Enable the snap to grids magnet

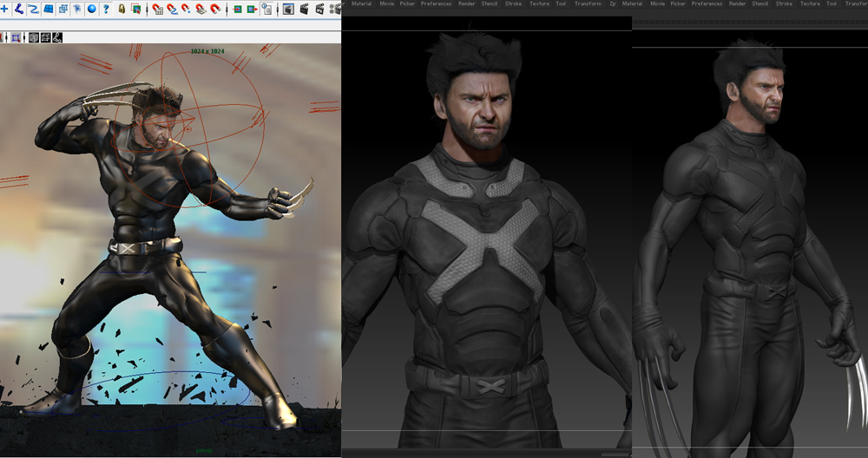[158, 9]
